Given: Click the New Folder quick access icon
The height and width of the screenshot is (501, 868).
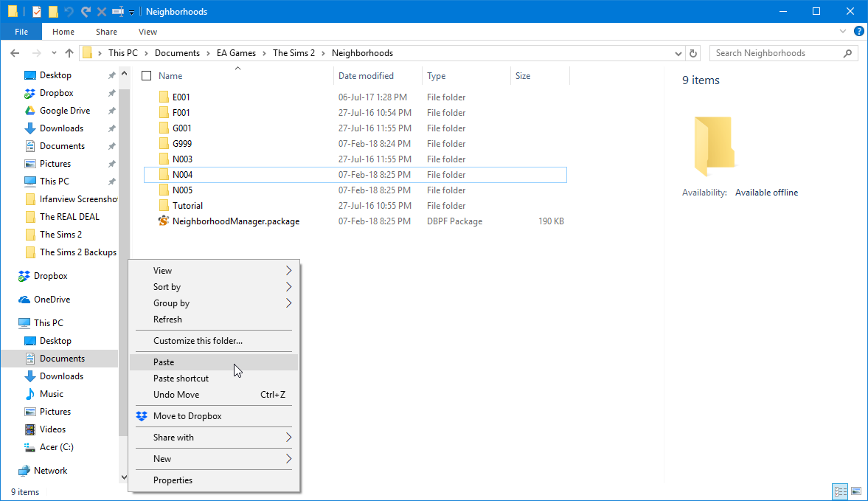Looking at the screenshot, I should tap(53, 12).
